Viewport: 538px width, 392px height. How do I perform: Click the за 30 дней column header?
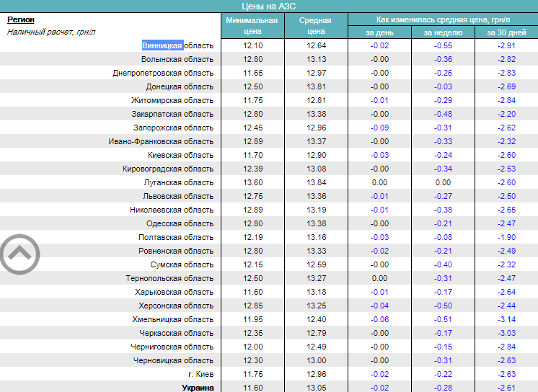pos(506,32)
